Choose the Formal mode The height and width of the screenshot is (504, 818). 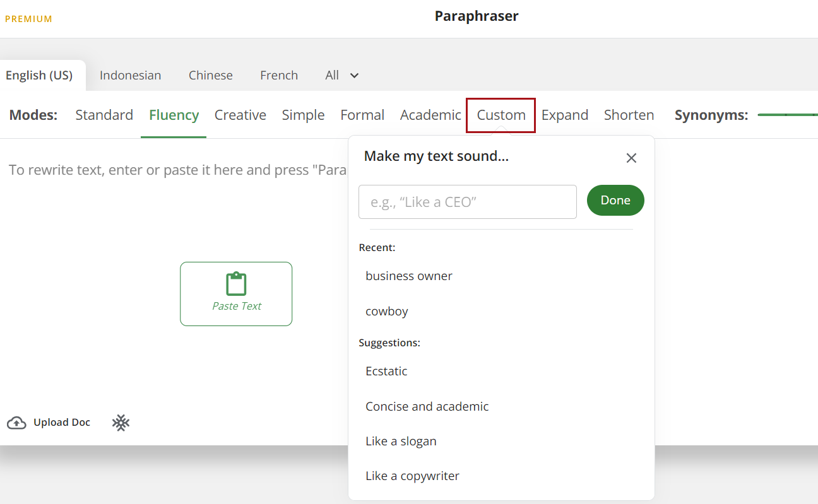coord(362,115)
